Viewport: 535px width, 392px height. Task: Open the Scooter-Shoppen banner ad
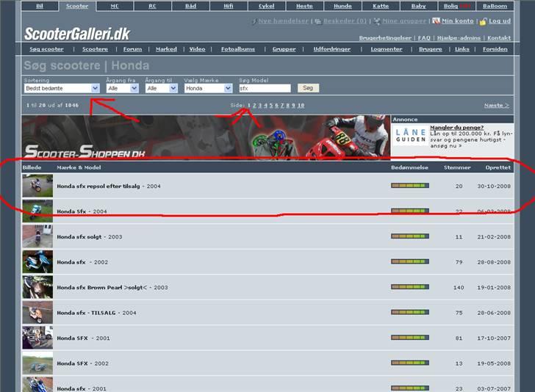[206, 137]
